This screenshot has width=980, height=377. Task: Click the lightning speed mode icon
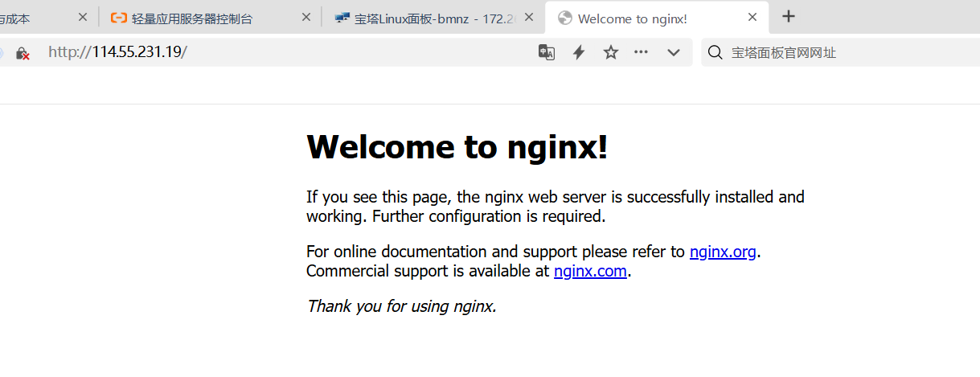click(578, 52)
